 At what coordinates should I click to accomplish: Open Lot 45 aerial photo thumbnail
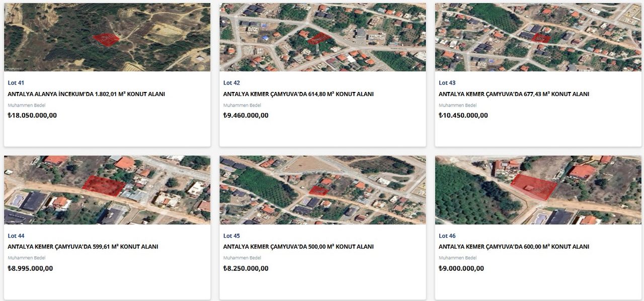[323, 190]
